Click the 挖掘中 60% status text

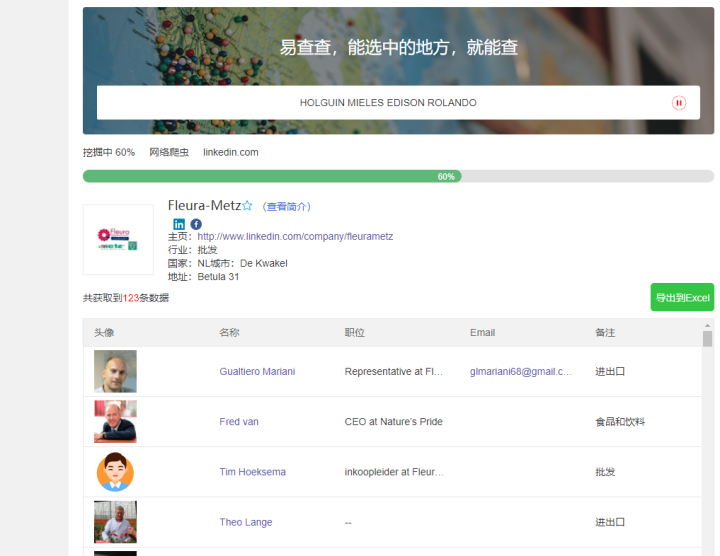point(109,152)
